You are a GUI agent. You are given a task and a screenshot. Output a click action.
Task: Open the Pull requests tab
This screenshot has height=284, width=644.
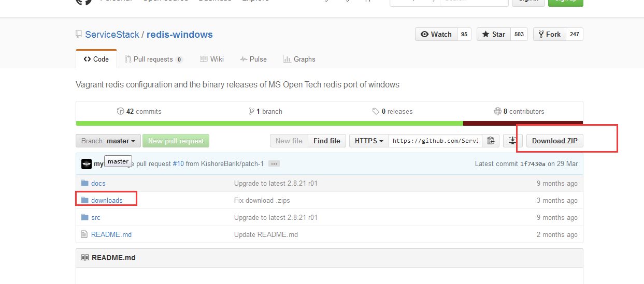(x=153, y=59)
